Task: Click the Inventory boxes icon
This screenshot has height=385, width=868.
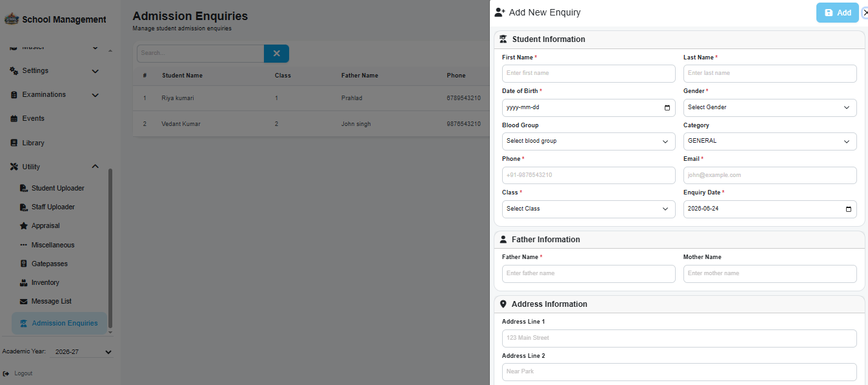Action: [24, 282]
